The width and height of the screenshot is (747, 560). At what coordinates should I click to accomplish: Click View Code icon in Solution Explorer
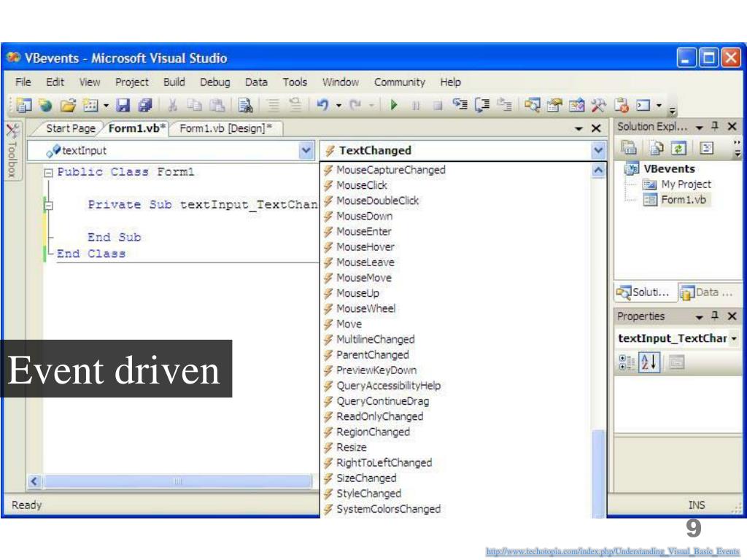point(706,149)
